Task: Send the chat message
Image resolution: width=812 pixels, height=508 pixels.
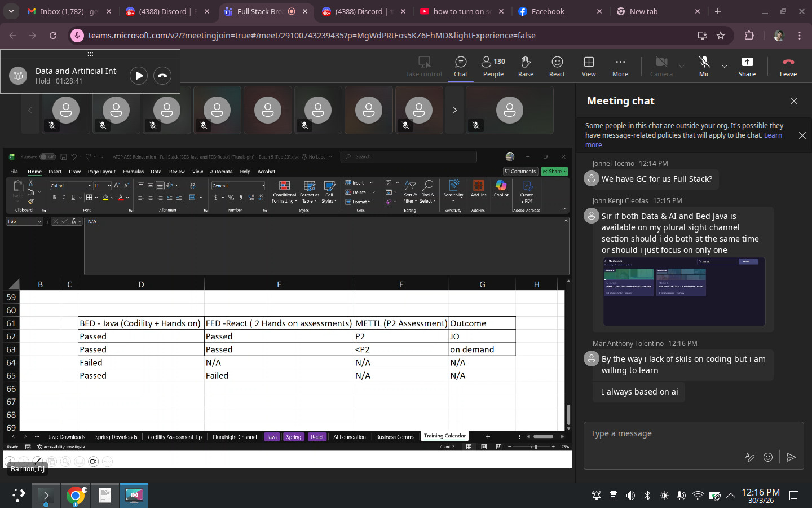Action: point(791,457)
